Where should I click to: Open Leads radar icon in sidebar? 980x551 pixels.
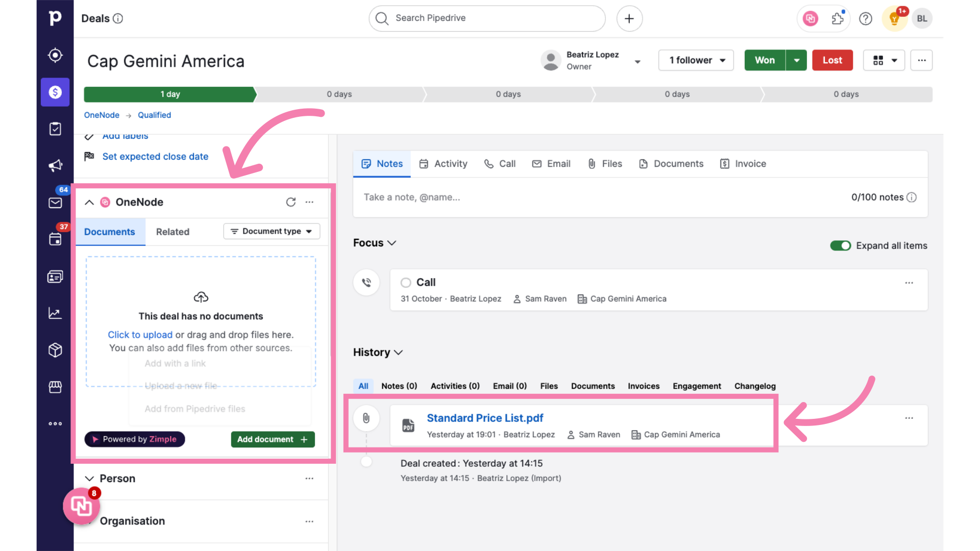coord(55,55)
